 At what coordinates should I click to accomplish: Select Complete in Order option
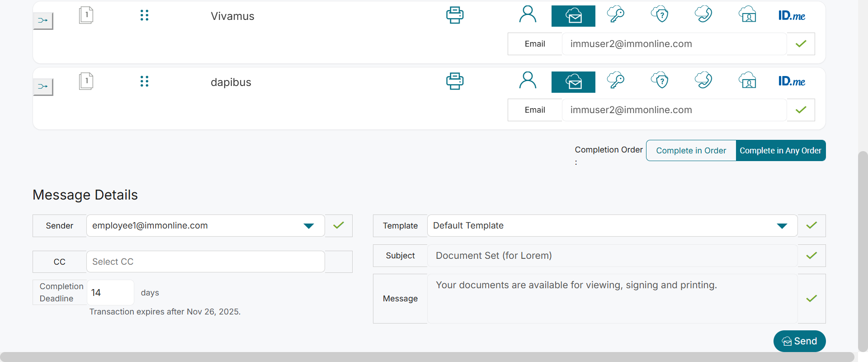[x=691, y=151]
